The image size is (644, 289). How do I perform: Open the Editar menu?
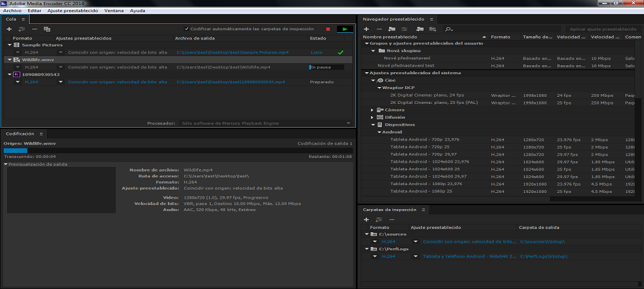(x=35, y=11)
